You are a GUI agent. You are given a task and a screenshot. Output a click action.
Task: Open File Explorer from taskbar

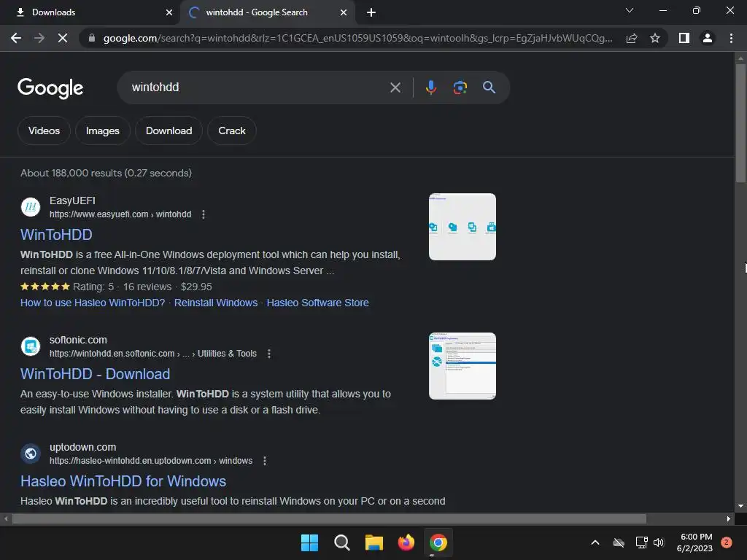(x=374, y=542)
